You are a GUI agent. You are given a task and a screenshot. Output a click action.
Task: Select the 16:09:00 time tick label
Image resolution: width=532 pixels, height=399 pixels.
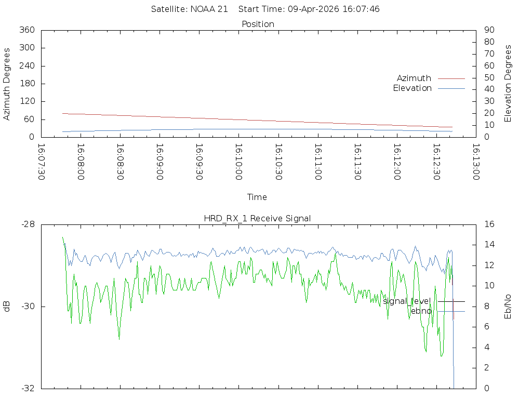pos(159,162)
